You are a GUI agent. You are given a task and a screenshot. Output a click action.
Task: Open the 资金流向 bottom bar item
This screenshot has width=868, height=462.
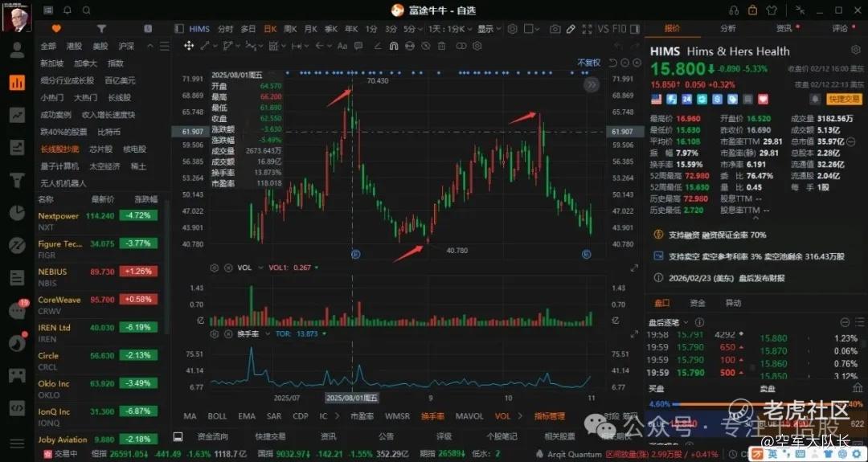pyautogui.click(x=212, y=436)
